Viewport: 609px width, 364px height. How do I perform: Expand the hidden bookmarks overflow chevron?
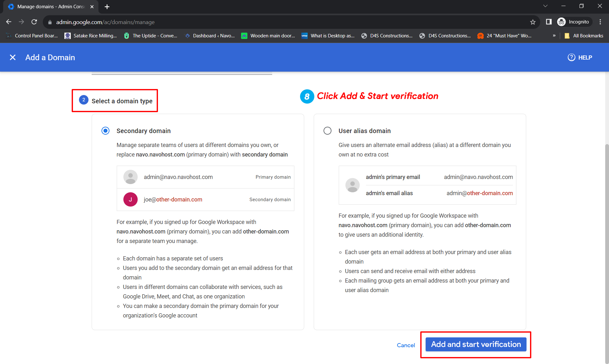coord(554,36)
